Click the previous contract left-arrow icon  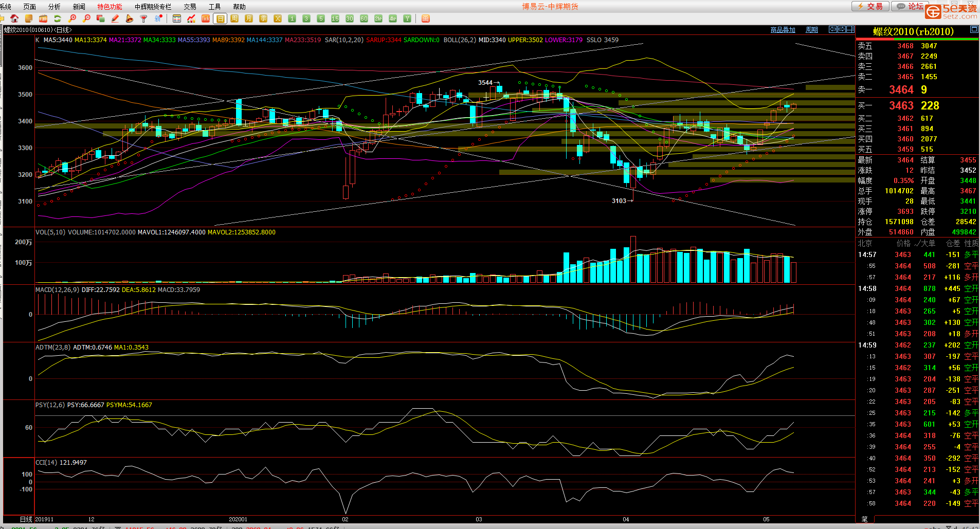click(833, 29)
